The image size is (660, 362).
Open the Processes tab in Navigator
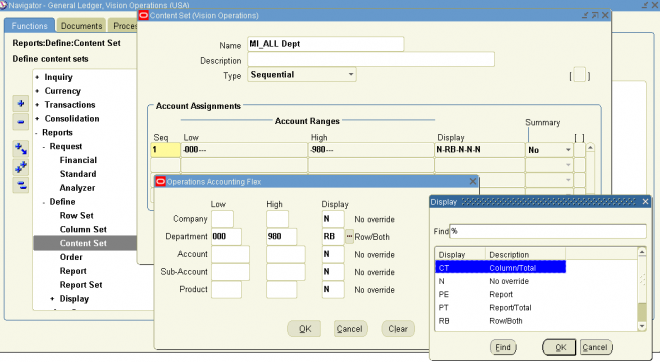pos(124,26)
